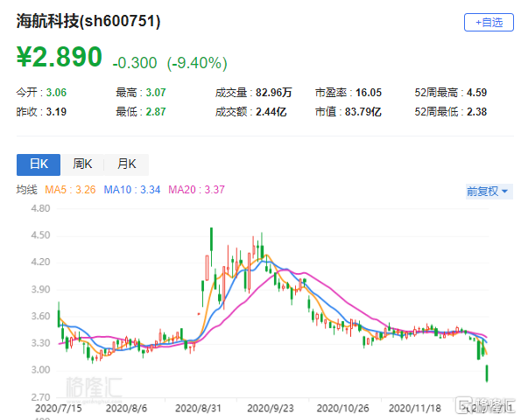Click the MA20 : 3.37 legend
Image resolution: width=521 pixels, height=420 pixels.
[196, 190]
